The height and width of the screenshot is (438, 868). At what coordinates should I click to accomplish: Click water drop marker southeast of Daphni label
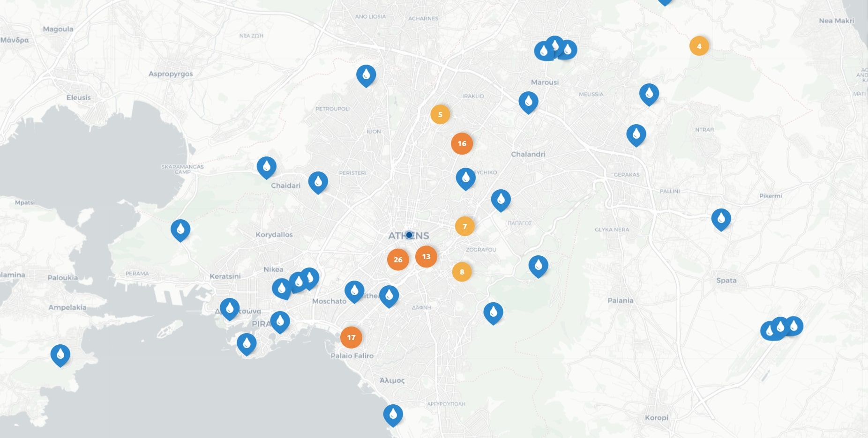pyautogui.click(x=493, y=312)
